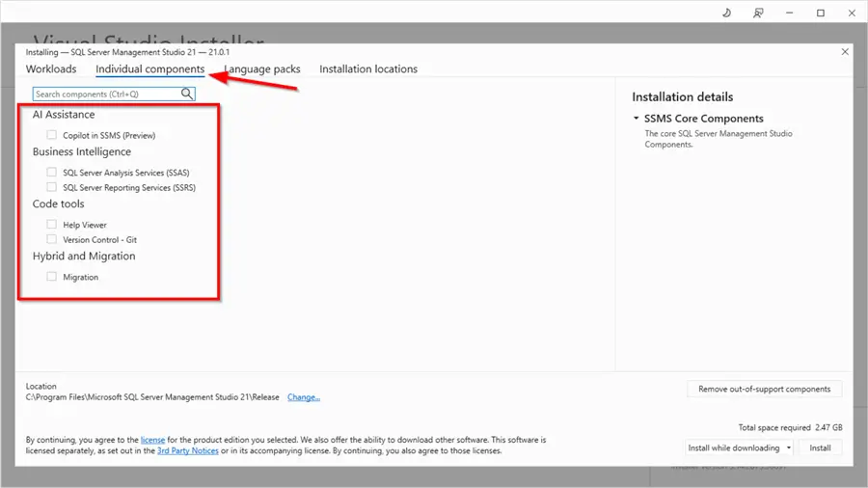Select the Individual components tab
Viewport: 868px width, 488px height.
click(150, 69)
